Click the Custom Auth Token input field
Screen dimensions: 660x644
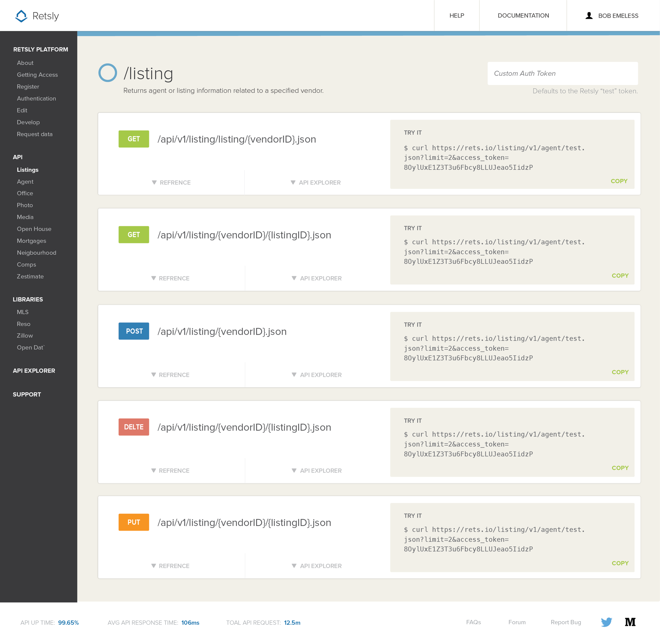tap(562, 73)
